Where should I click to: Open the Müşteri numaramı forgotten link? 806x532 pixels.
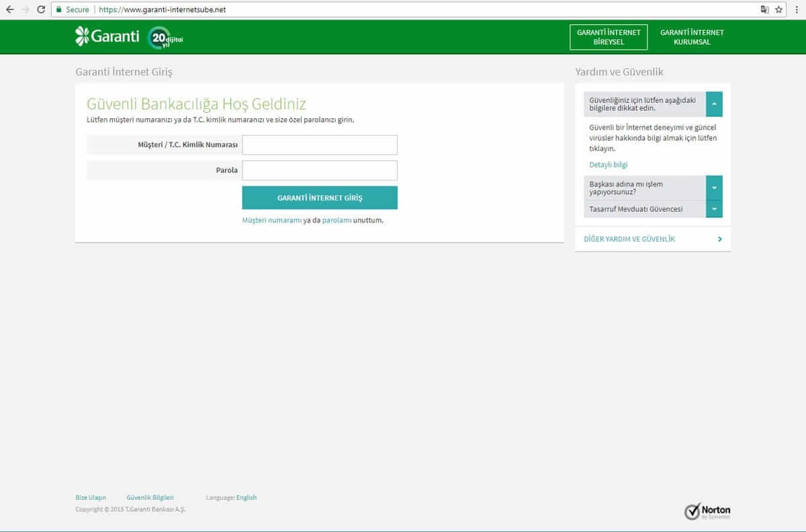272,220
